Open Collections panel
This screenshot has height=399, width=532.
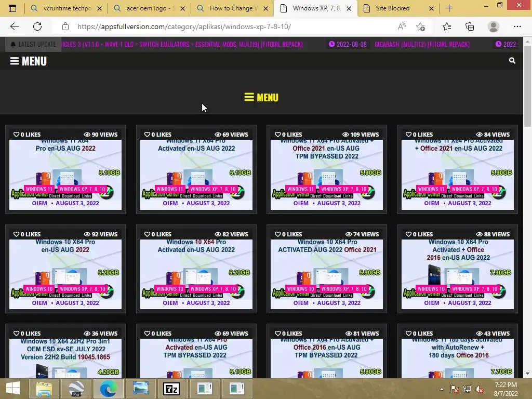pyautogui.click(x=470, y=26)
